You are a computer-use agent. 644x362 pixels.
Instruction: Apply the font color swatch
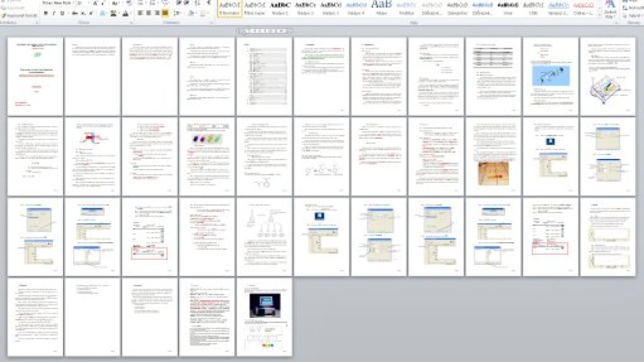click(125, 13)
